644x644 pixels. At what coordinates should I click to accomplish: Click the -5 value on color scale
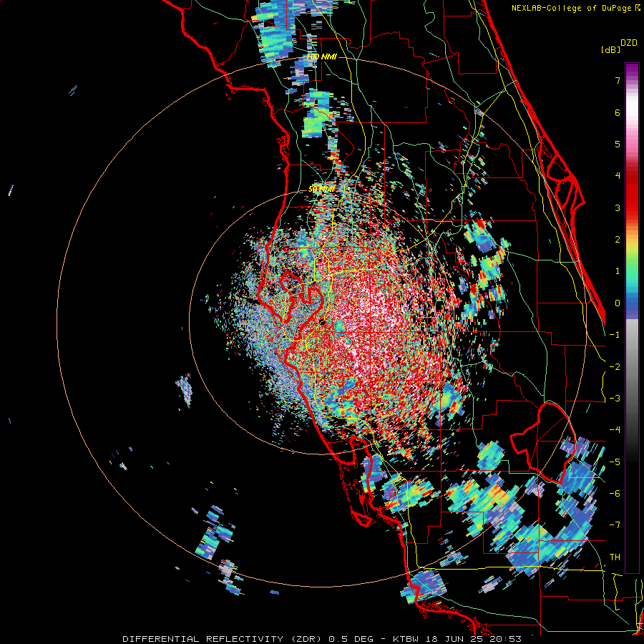tap(615, 462)
